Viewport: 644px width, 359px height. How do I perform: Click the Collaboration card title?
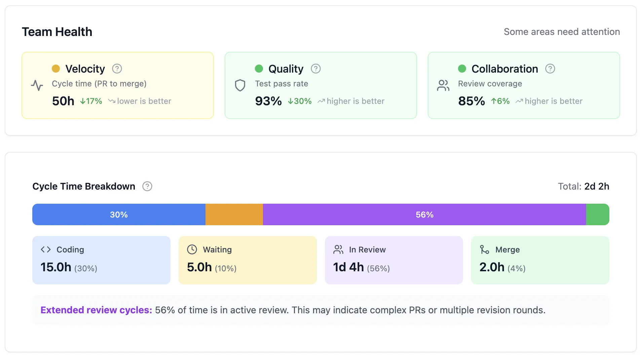[x=505, y=69]
